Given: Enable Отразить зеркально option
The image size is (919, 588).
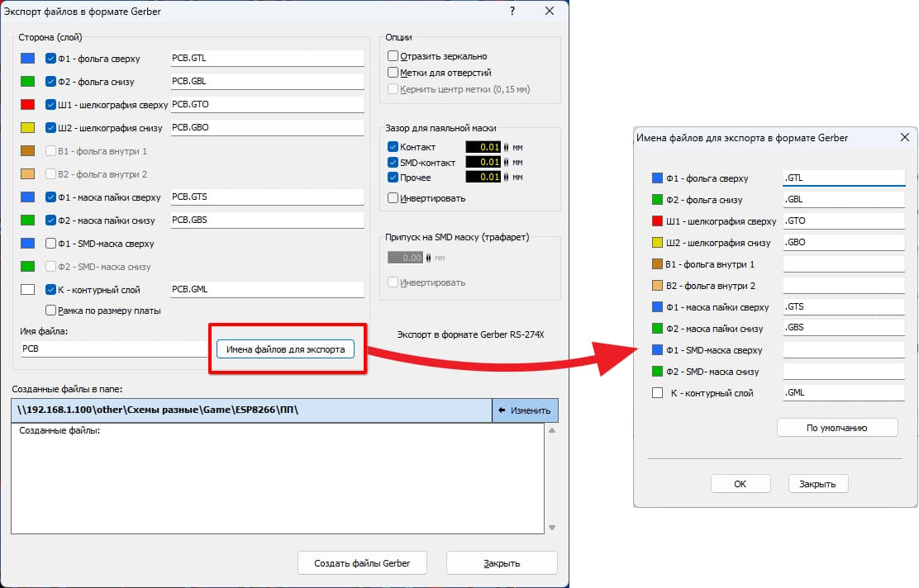Looking at the screenshot, I should [393, 56].
